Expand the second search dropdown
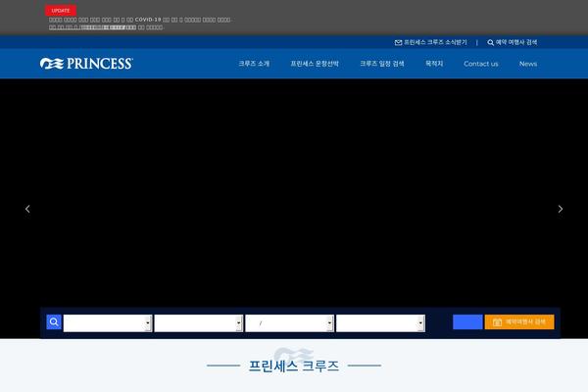Screen dimensions: 588x392 (x=199, y=323)
